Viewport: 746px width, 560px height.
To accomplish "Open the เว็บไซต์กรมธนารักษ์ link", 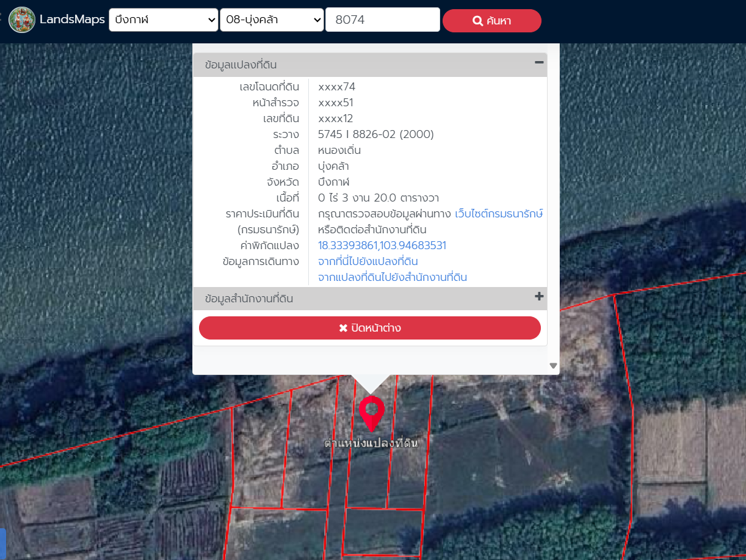I will pos(499,214).
